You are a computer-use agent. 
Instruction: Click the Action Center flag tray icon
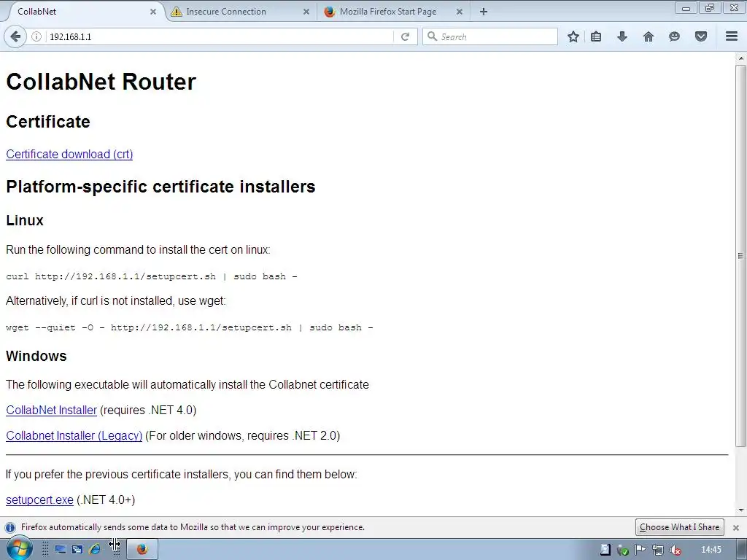(x=640, y=550)
